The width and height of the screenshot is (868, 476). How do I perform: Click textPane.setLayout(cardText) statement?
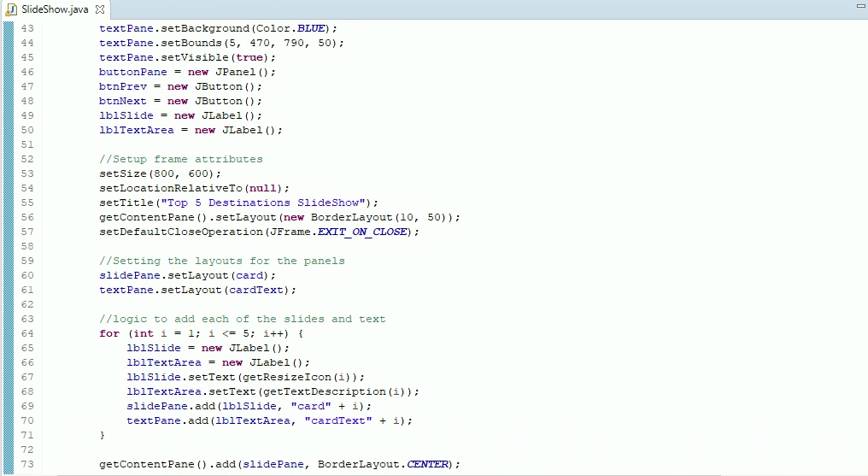coord(197,290)
